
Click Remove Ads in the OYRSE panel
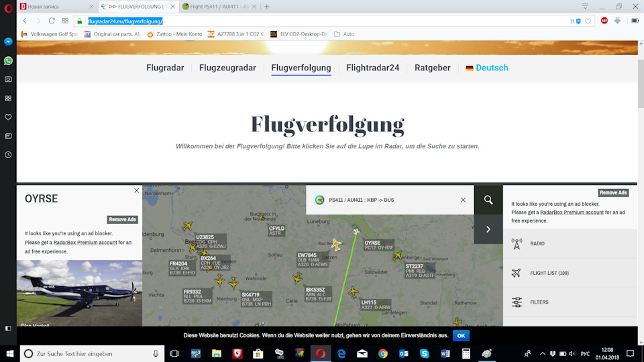[x=122, y=220]
